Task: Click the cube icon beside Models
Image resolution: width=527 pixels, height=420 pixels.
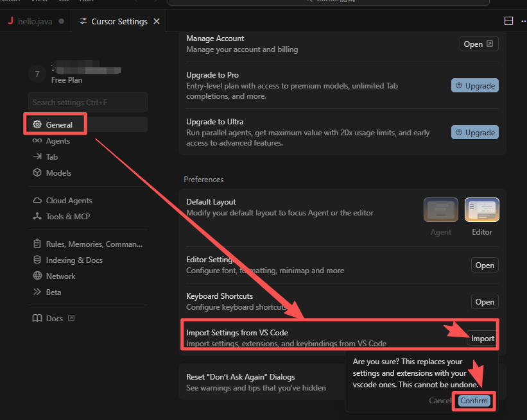Action: [x=37, y=172]
